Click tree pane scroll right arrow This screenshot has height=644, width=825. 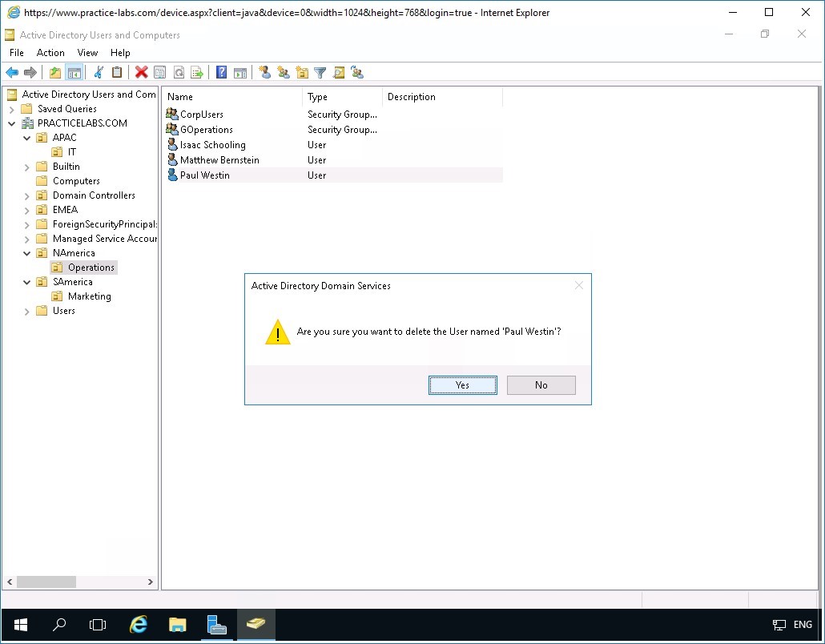coord(150,582)
